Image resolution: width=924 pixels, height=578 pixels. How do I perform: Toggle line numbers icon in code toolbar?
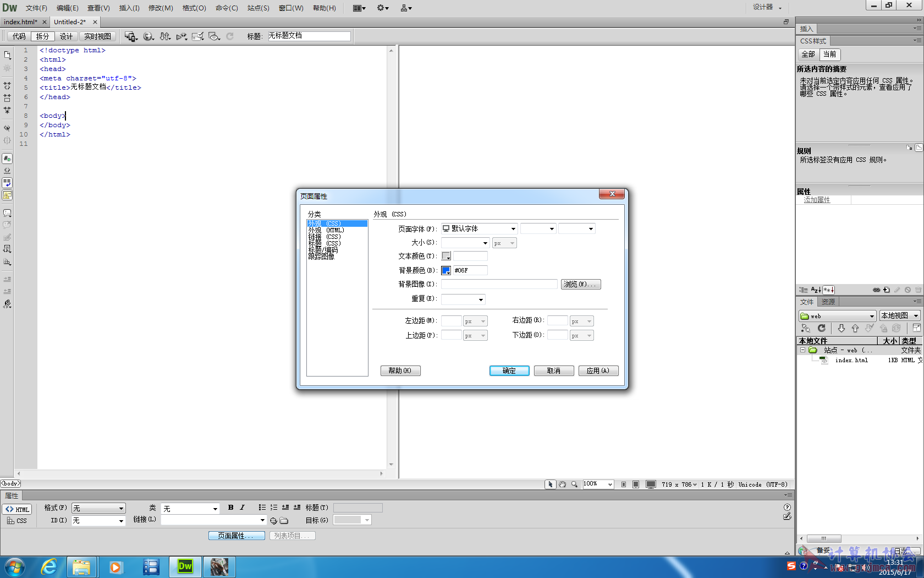(7, 159)
